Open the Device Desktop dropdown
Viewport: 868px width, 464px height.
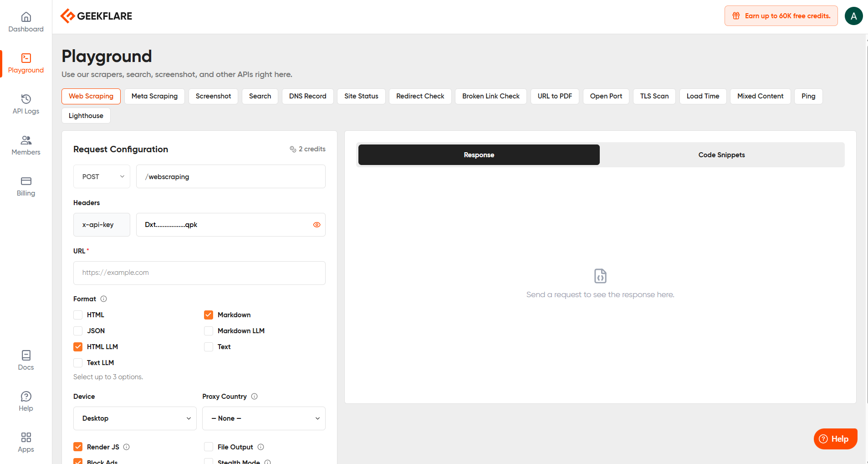pos(135,418)
